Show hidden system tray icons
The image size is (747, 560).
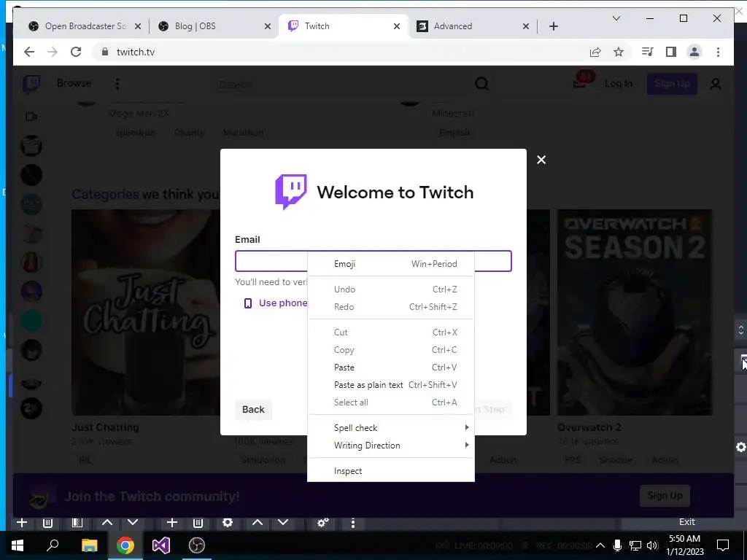coord(600,545)
